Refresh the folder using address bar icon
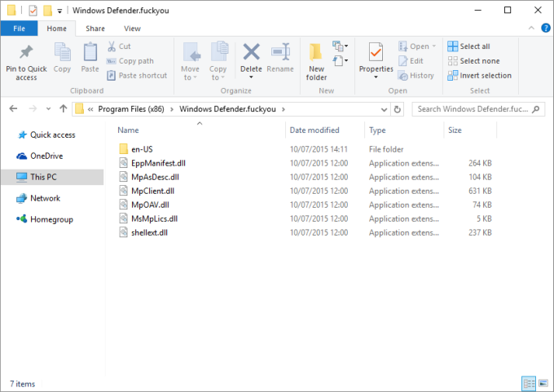This screenshot has height=392, width=554. (x=398, y=109)
